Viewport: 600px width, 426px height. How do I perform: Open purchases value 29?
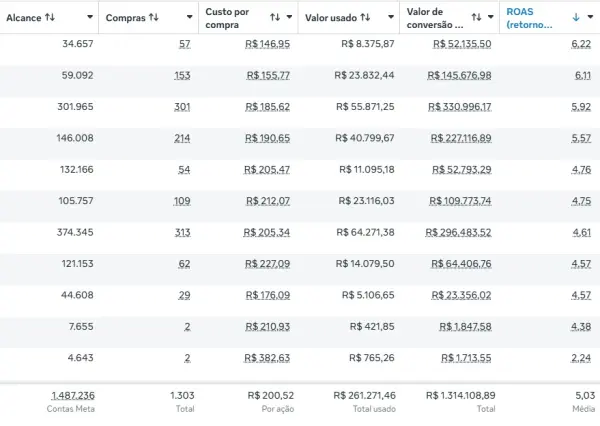(x=184, y=295)
